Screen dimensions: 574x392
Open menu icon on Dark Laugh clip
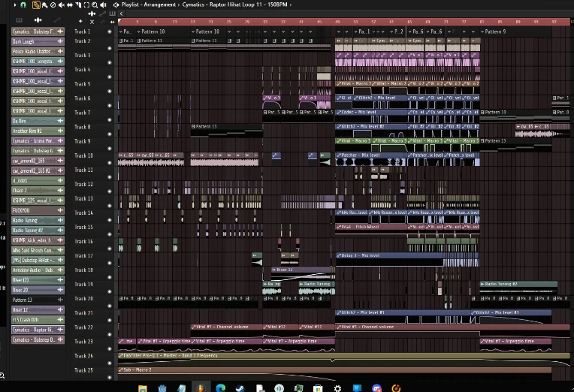pyautogui.click(x=60, y=41)
